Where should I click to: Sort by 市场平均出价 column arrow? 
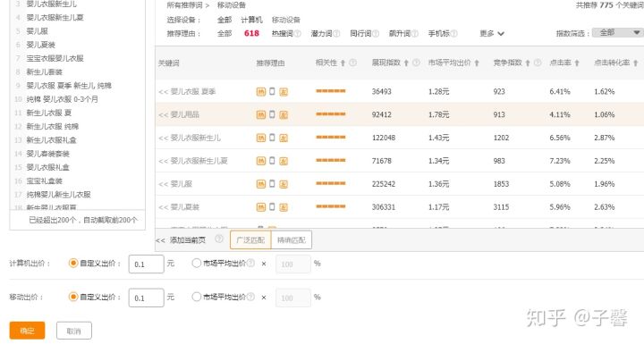pos(477,63)
